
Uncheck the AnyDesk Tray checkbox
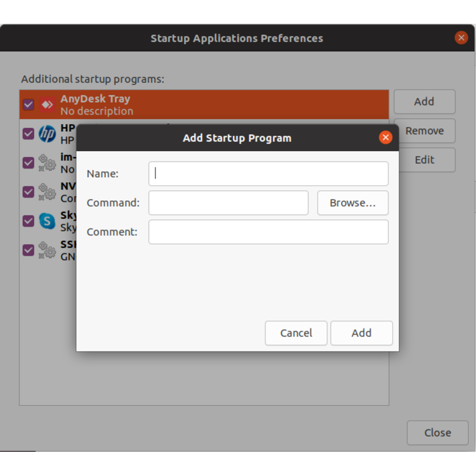[29, 105]
